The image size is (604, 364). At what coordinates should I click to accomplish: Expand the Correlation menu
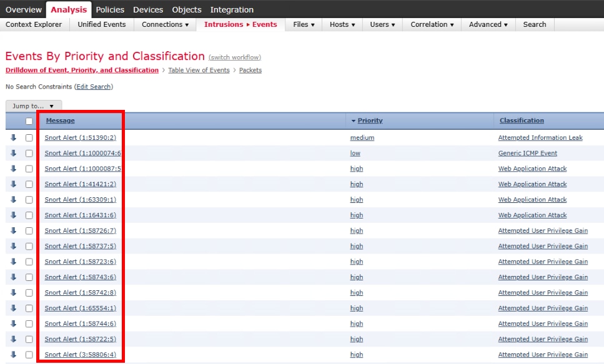432,24
